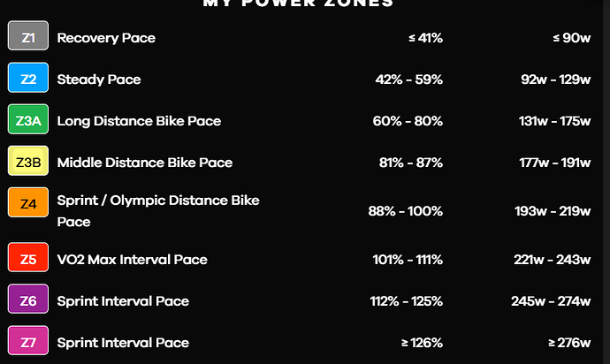Click the purple Z6 zone badge
Image resolution: width=610 pixels, height=364 pixels.
coord(28,299)
